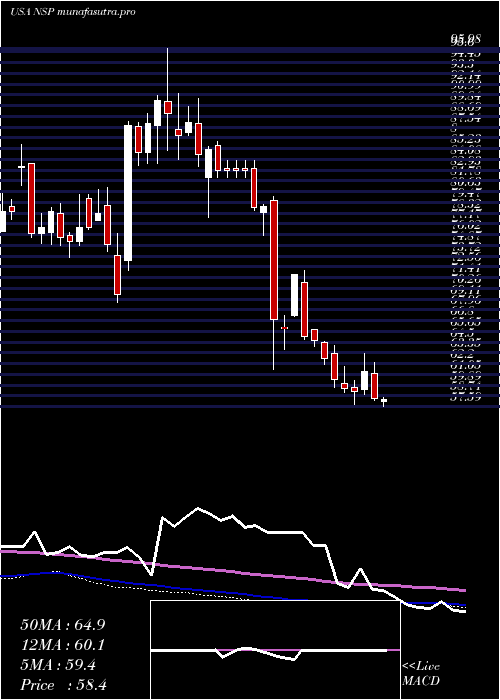500x700 pixels.
Task: Click the '<<Live MACD' label
Action: [421, 674]
